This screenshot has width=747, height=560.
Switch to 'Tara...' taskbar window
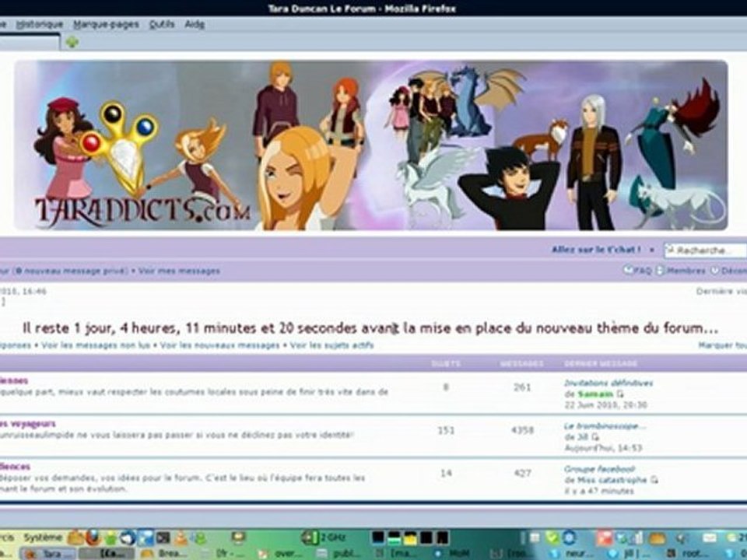coord(48,554)
